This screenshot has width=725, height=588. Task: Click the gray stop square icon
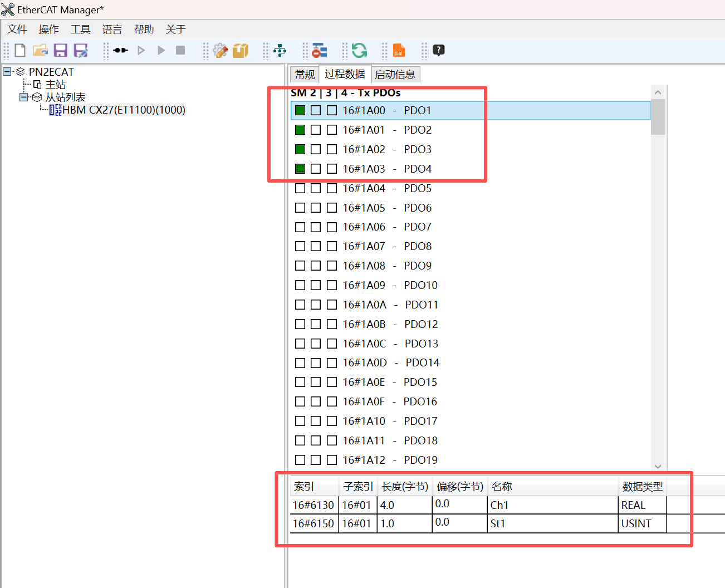click(180, 51)
